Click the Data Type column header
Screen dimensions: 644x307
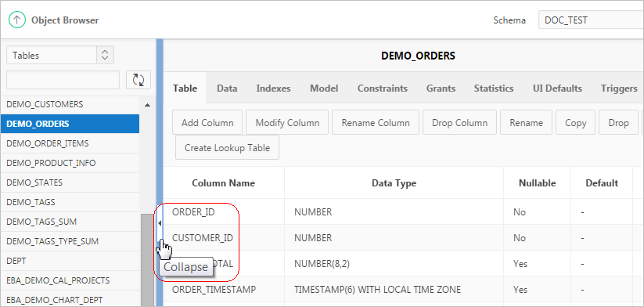[394, 183]
